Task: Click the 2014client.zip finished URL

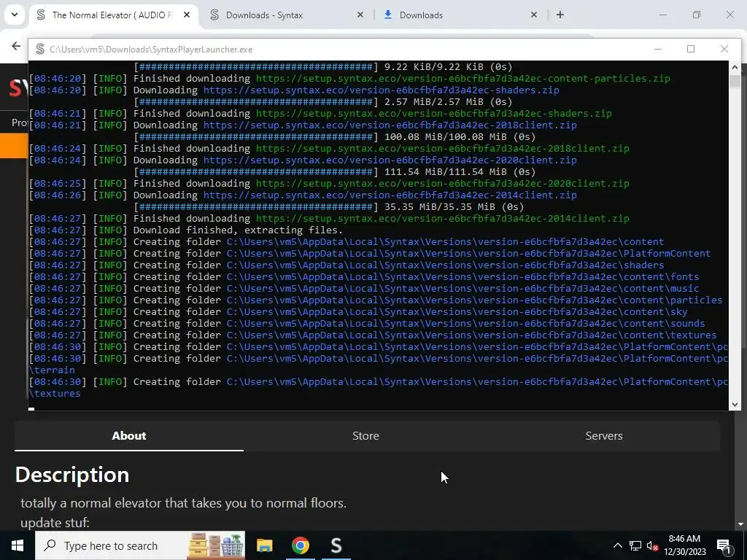Action: click(x=442, y=218)
